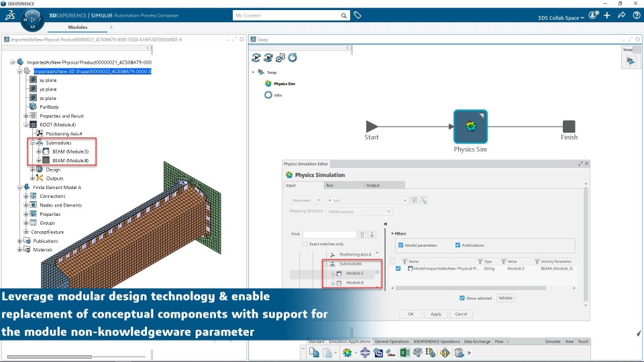Screen dimensions: 644x362
Task: Open the help question mark icon
Action: (x=637, y=15)
